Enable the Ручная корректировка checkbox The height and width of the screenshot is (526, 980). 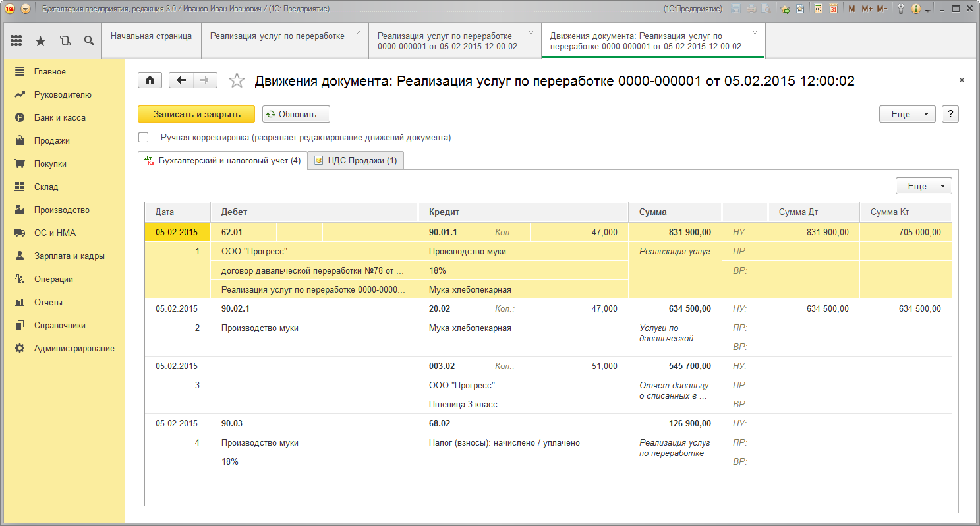pos(144,138)
